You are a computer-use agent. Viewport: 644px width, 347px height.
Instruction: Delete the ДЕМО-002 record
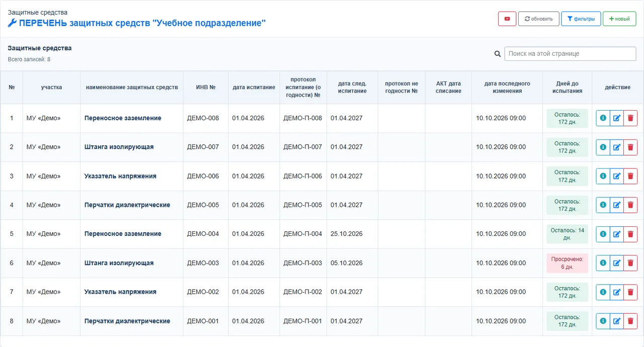click(x=630, y=292)
